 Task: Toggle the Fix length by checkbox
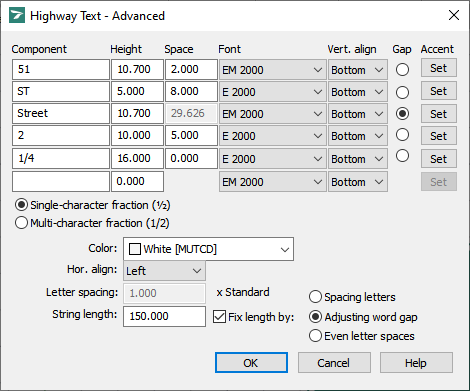pos(219,317)
